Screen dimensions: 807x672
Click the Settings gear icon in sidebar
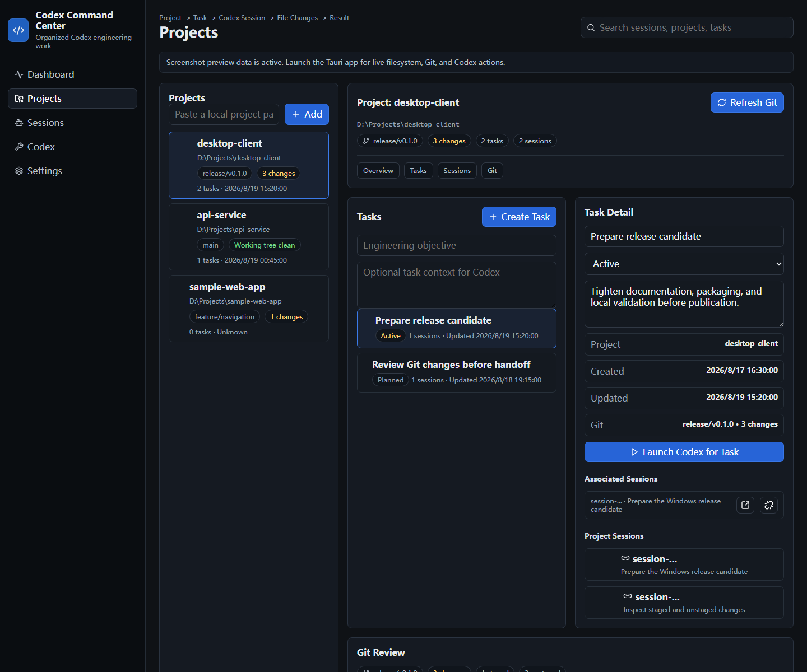[19, 171]
